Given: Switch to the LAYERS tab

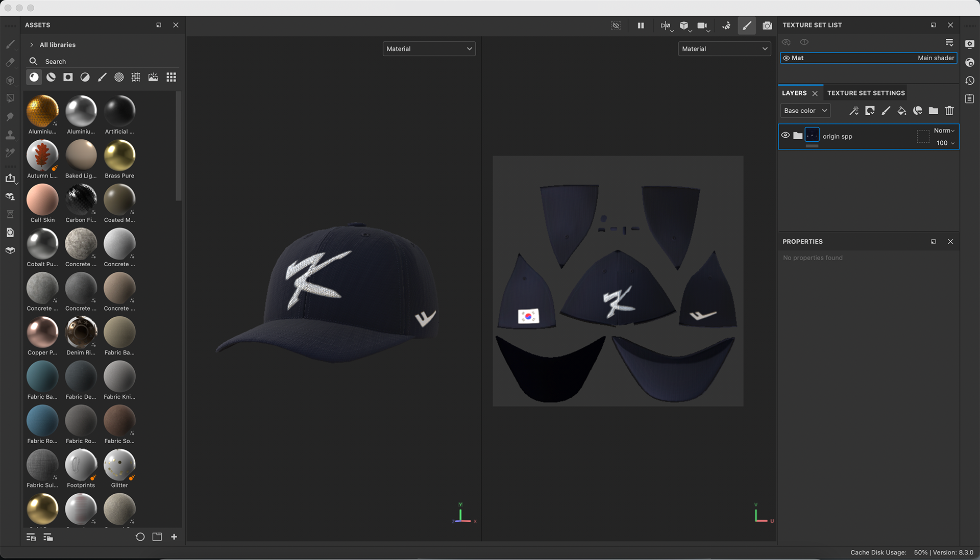Looking at the screenshot, I should [794, 93].
